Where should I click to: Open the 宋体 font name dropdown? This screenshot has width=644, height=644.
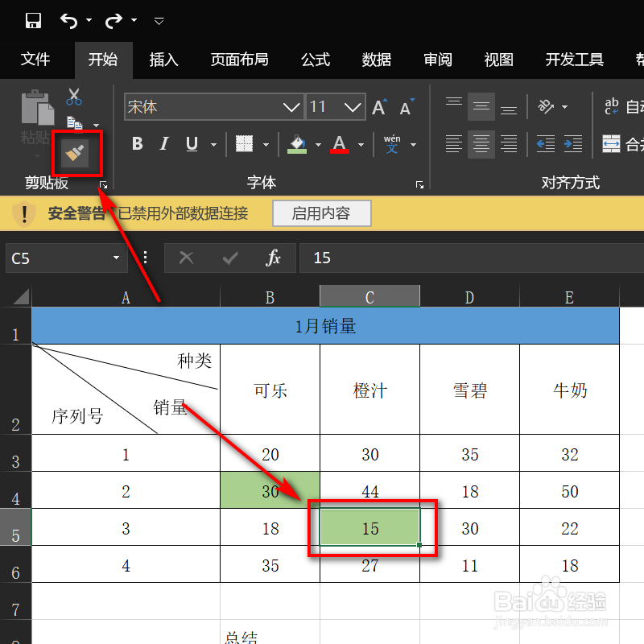click(292, 106)
